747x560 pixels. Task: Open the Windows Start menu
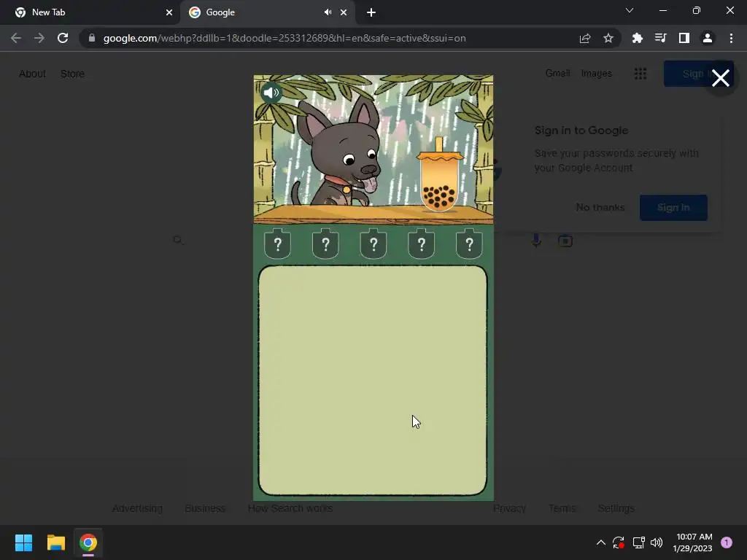coord(23,542)
